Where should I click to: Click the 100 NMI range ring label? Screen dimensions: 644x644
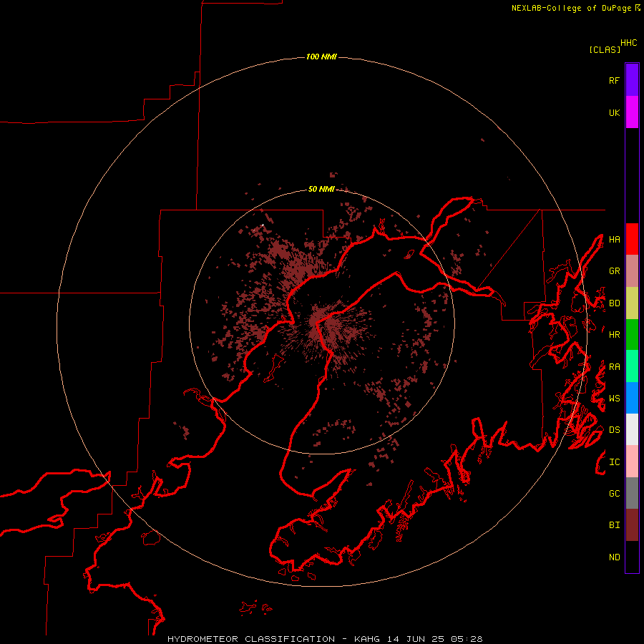click(x=321, y=57)
